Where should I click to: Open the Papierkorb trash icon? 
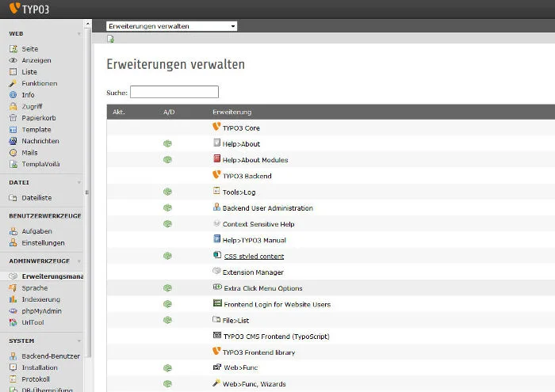13,118
